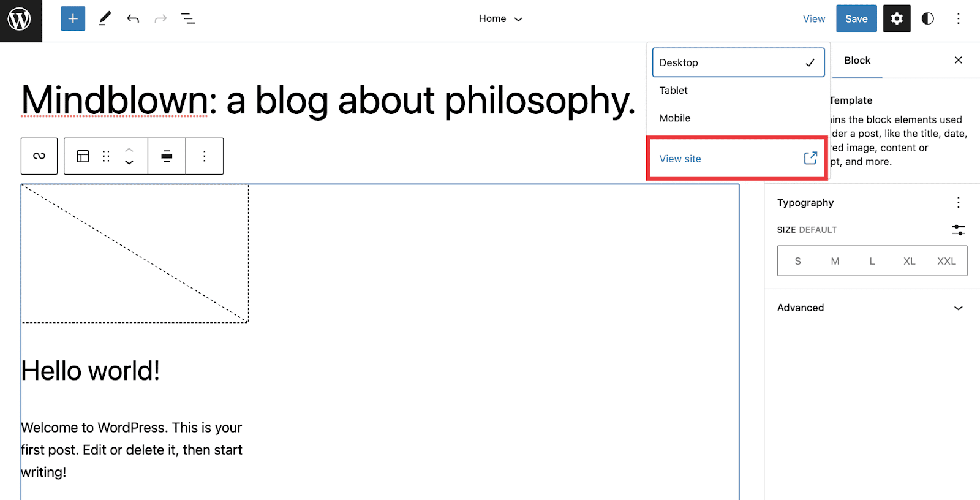This screenshot has height=500, width=980.
Task: Click the Hello world! post title
Action: tap(91, 371)
